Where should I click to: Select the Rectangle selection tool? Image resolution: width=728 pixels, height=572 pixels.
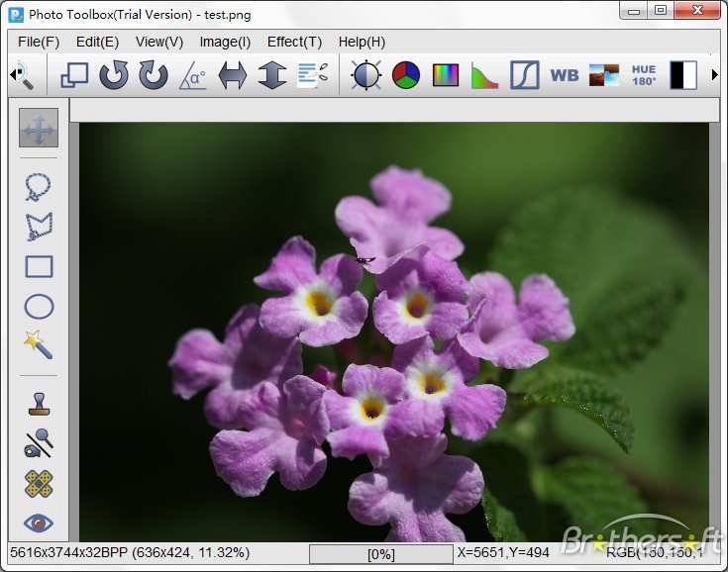pyautogui.click(x=39, y=267)
